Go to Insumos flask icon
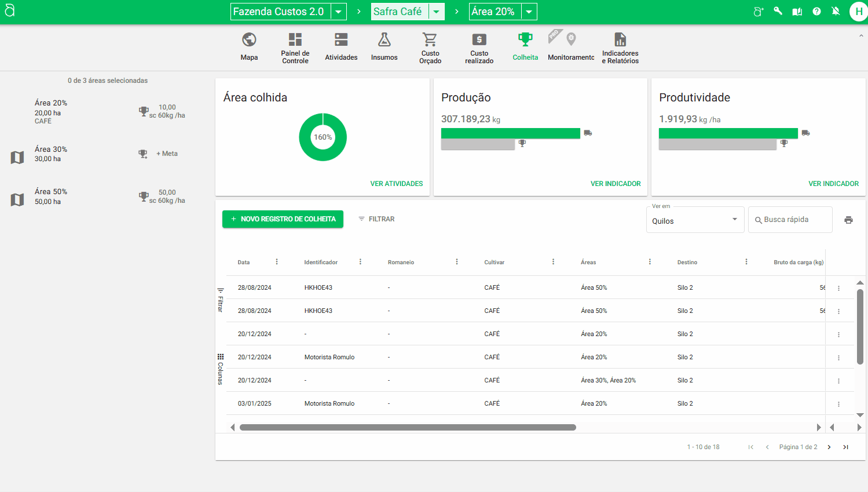The height and width of the screenshot is (492, 868). coord(384,40)
